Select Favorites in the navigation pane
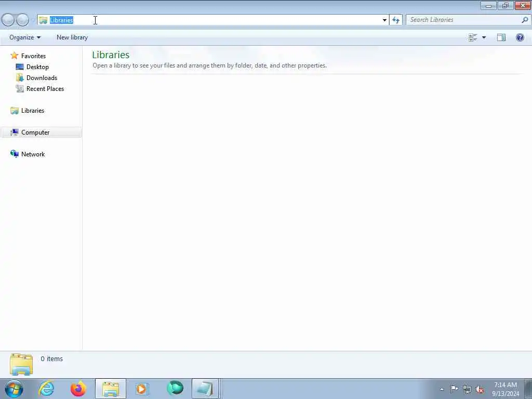Screen dimensions: 532x399 [33, 56]
